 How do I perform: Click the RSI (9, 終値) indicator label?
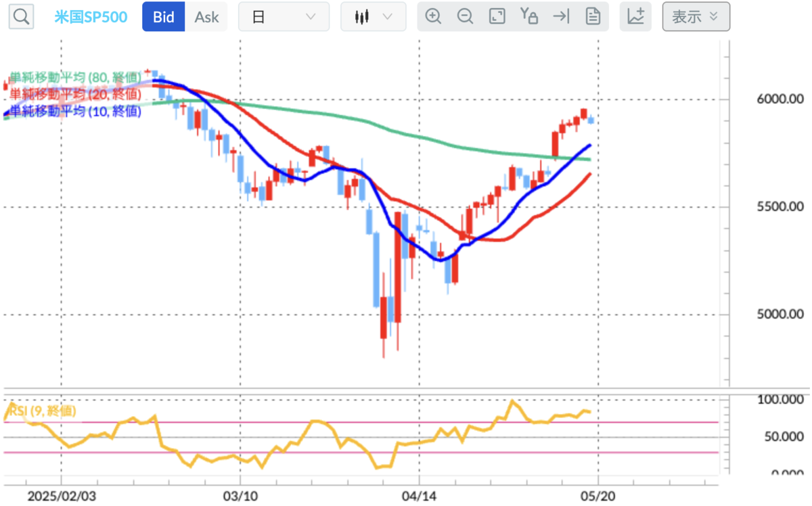click(42, 411)
